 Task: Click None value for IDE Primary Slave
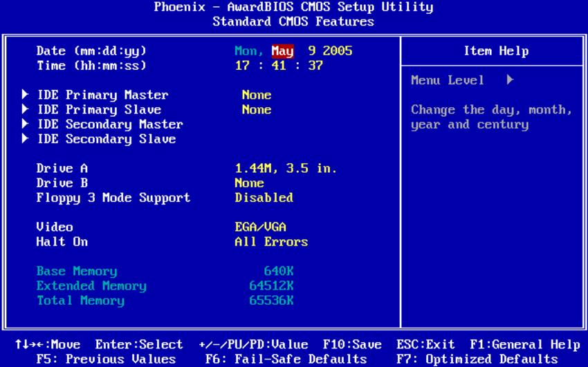pyautogui.click(x=257, y=109)
